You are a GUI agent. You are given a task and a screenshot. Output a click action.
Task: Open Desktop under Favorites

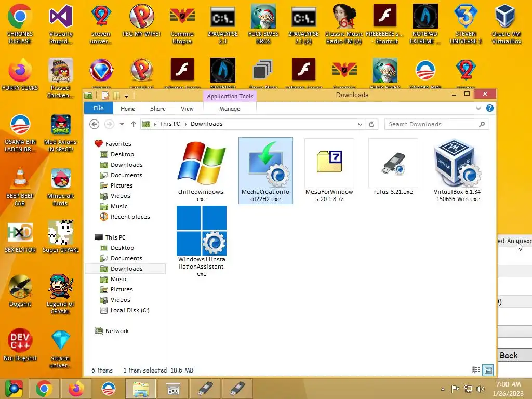(122, 154)
